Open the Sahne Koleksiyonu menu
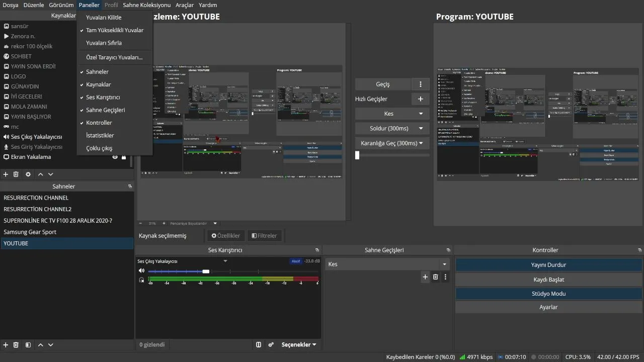 pos(146,5)
